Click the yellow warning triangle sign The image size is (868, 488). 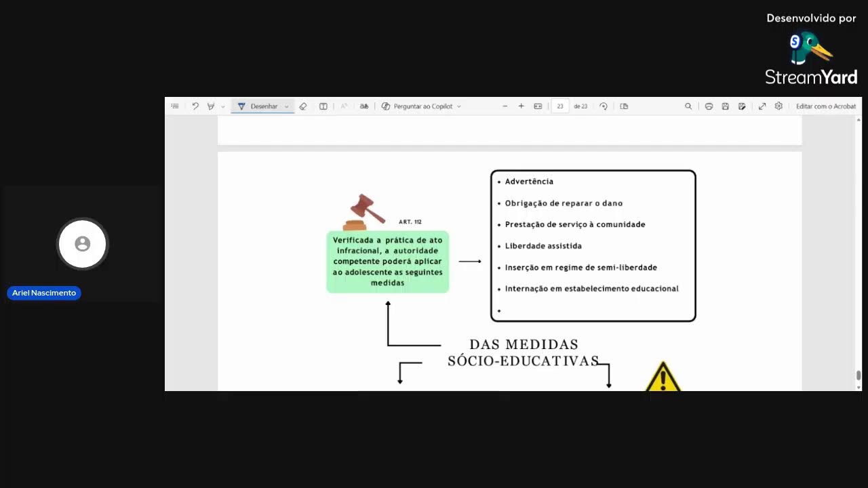[x=663, y=377]
